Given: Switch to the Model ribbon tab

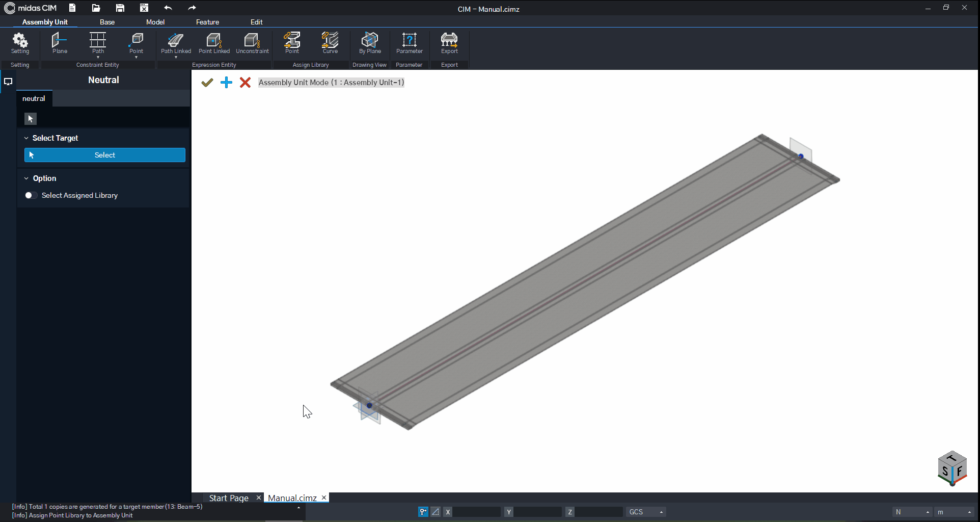Looking at the screenshot, I should (155, 22).
